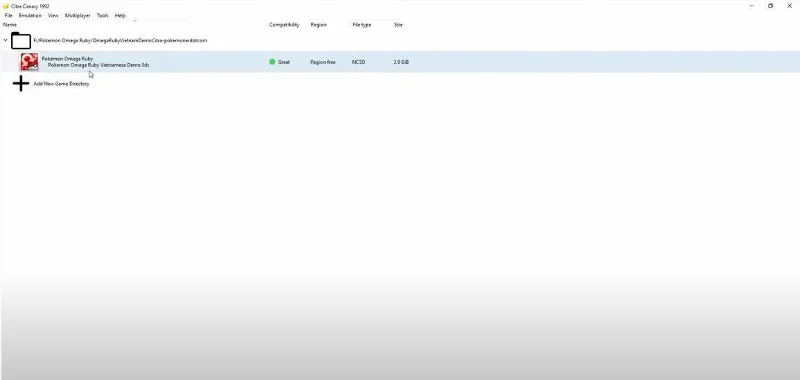Sort by the Compatibility column header
This screenshot has height=380, width=800.
pos(284,24)
